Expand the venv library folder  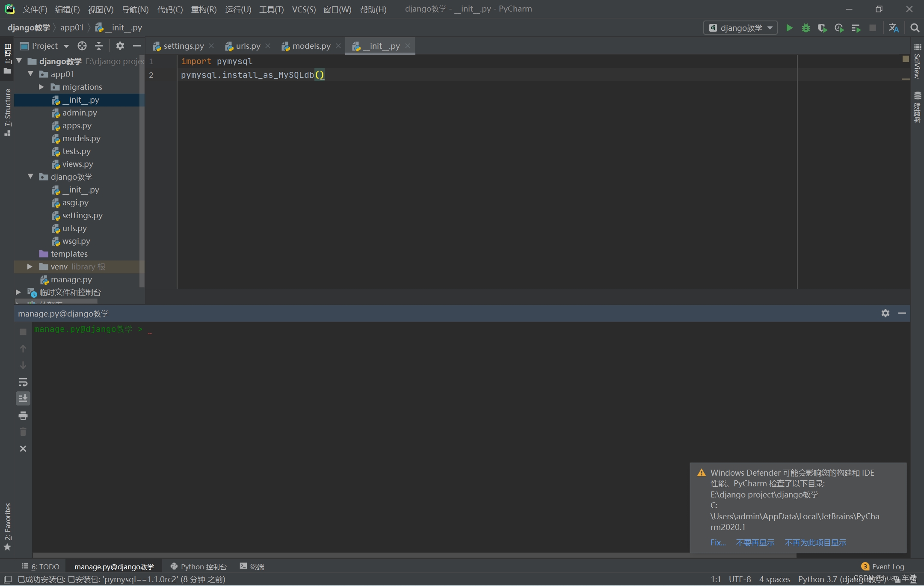(30, 266)
